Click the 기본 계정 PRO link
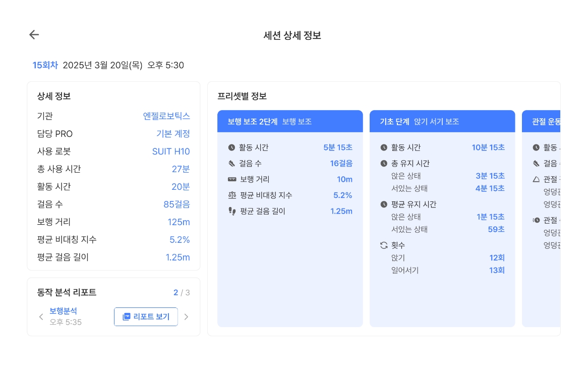This screenshot has width=588, height=365. click(173, 134)
